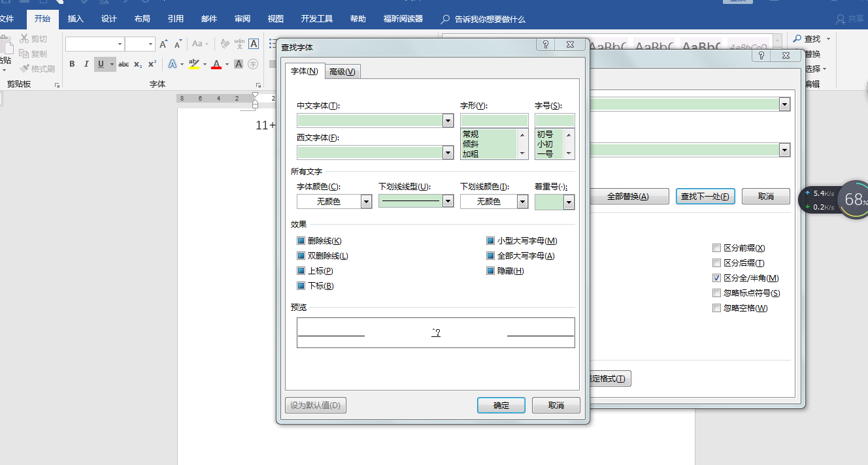The image size is (868, 465).
Task: Enable the 删除线 effect checkbox
Action: (301, 240)
